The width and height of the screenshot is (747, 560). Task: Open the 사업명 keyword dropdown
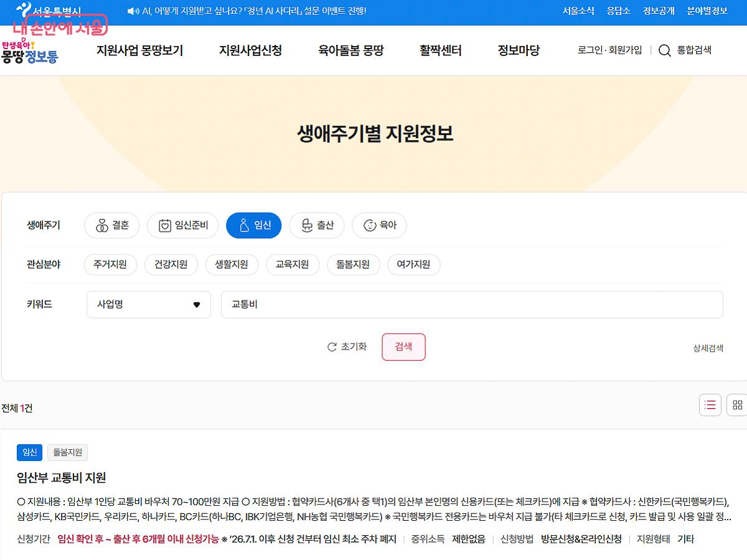(149, 304)
